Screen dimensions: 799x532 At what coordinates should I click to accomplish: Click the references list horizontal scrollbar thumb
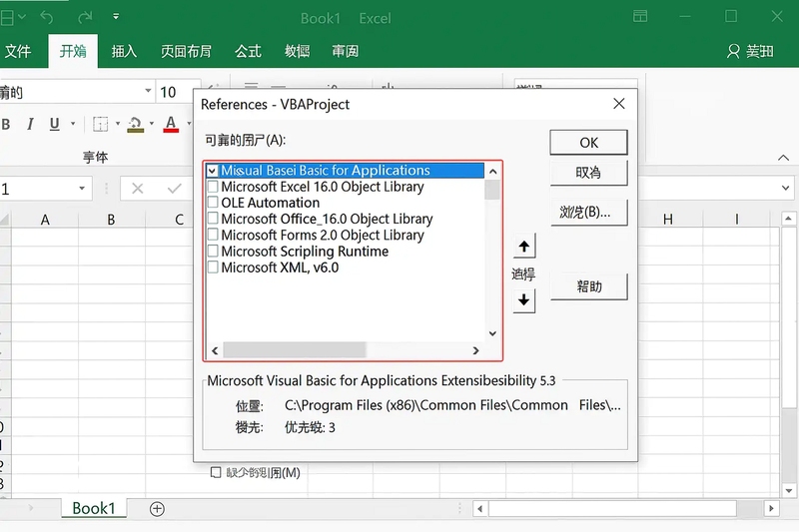pyautogui.click(x=294, y=350)
